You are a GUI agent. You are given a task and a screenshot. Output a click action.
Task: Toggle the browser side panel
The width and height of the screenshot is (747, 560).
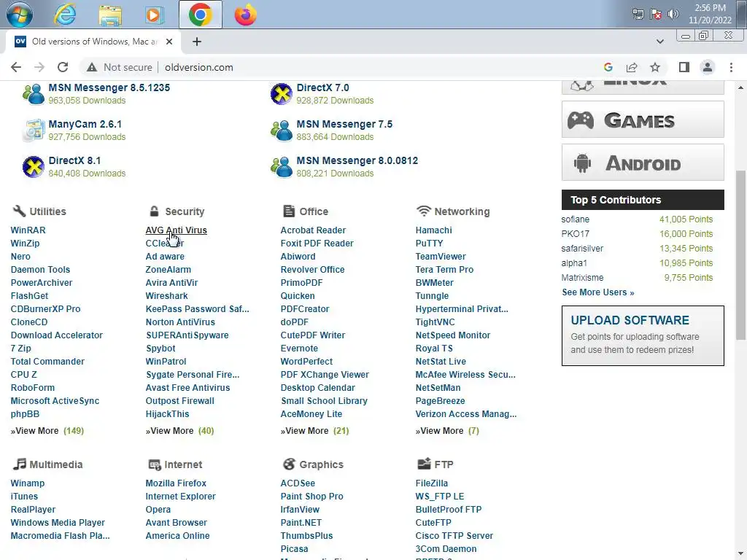pyautogui.click(x=684, y=67)
